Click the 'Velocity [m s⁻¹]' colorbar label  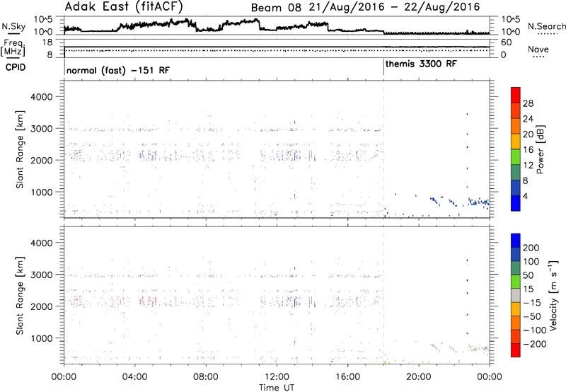(x=553, y=295)
